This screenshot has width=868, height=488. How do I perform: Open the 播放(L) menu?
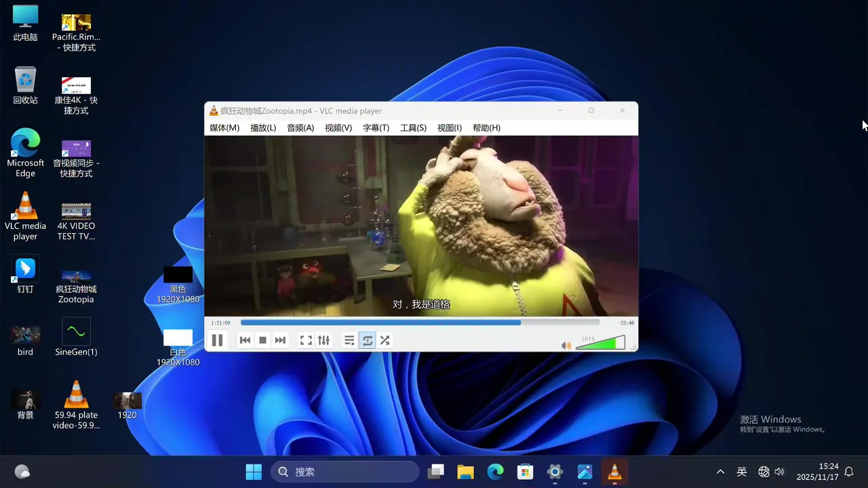click(x=263, y=128)
